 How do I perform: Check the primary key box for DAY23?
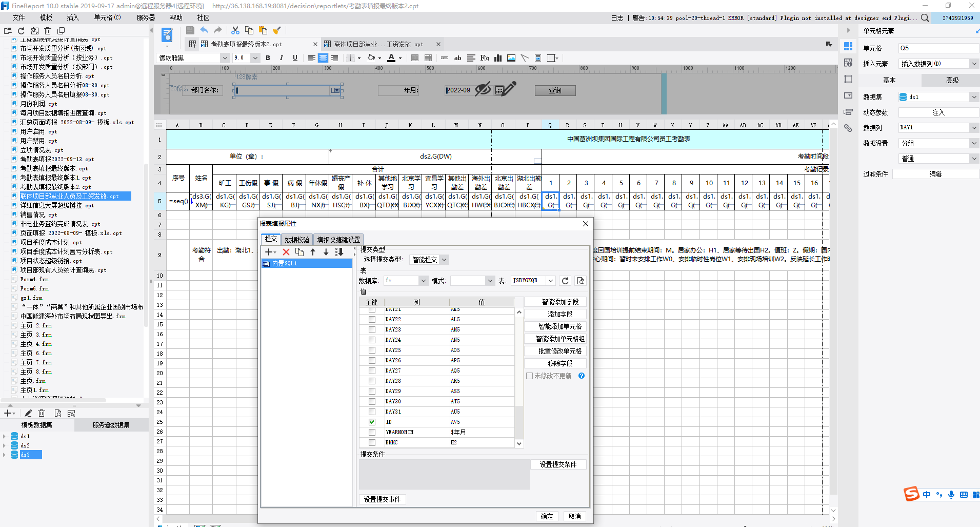372,329
